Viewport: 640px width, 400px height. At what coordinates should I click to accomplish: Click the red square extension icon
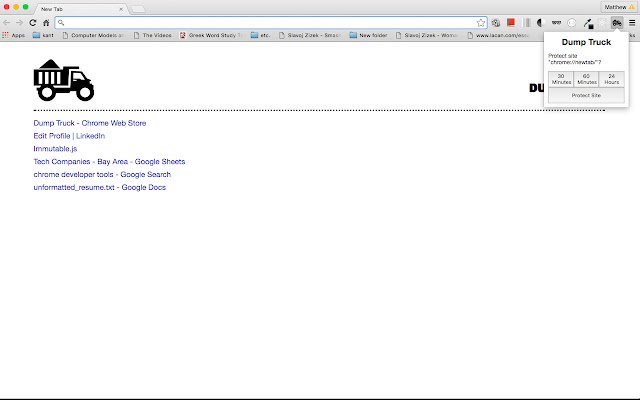(511, 22)
